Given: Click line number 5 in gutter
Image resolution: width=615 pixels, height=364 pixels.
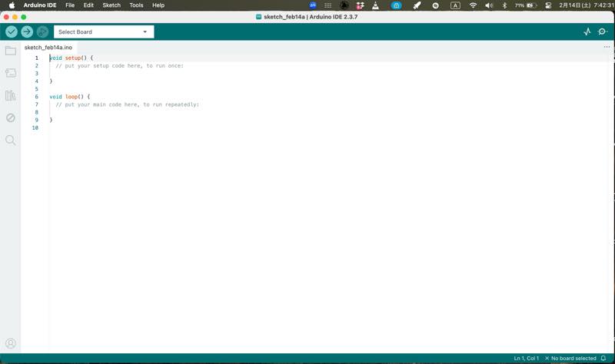Looking at the screenshot, I should tap(36, 89).
